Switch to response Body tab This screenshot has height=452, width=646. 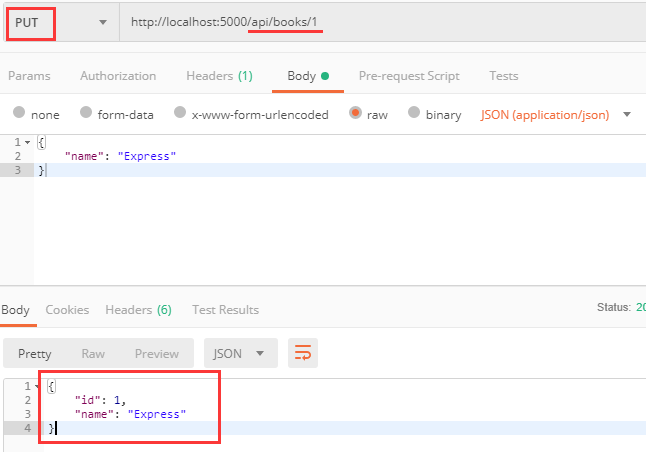(15, 310)
